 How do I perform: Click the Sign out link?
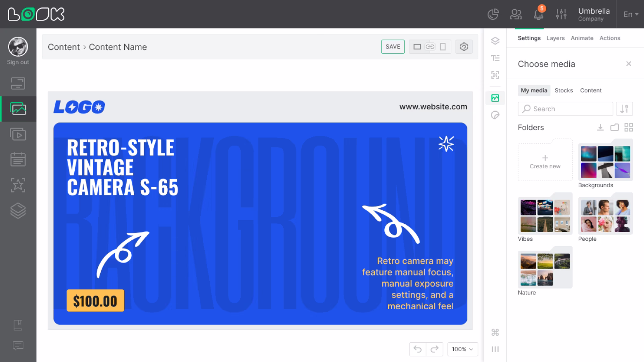click(x=18, y=62)
